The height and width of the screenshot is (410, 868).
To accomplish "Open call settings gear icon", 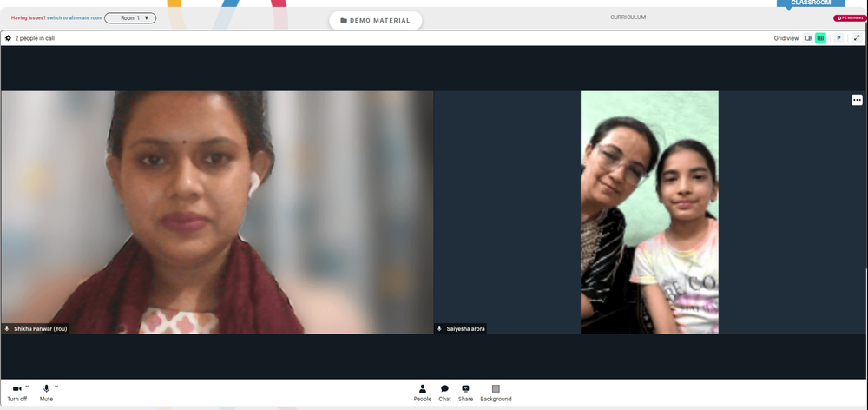I will click(x=8, y=38).
